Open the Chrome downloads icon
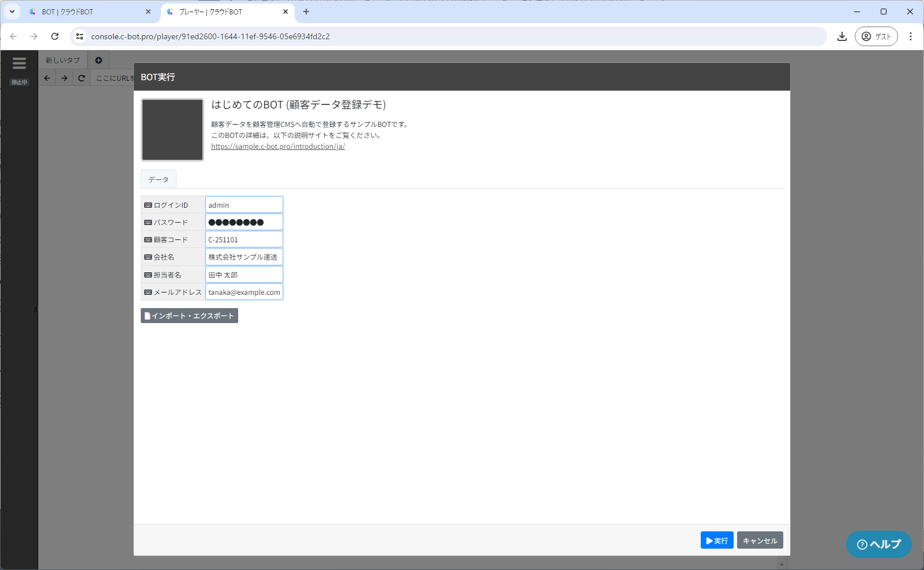 842,36
